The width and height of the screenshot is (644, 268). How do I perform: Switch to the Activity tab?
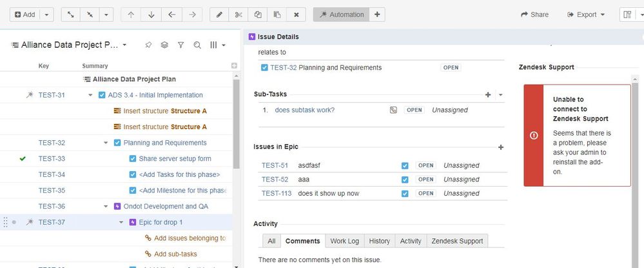411,241
